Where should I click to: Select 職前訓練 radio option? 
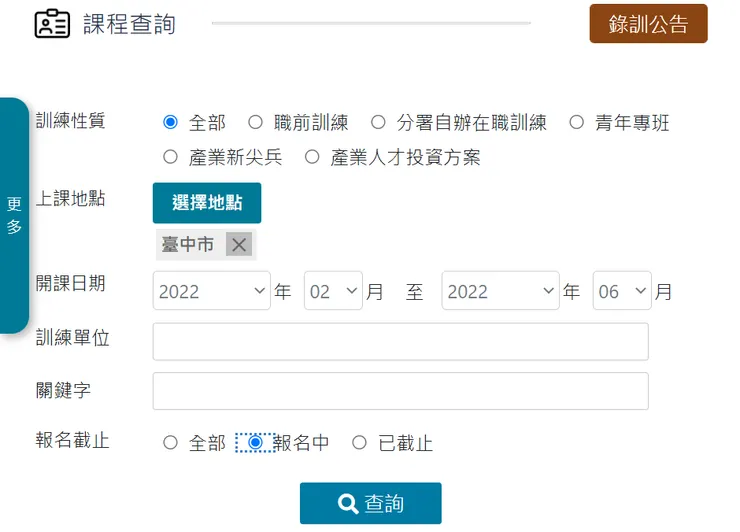point(255,123)
